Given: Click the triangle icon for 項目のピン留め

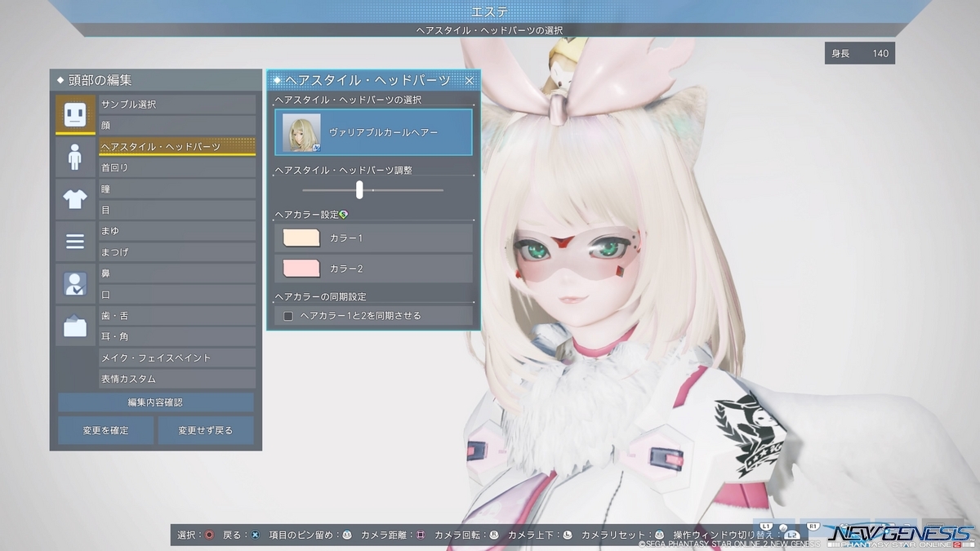Looking at the screenshot, I should tap(346, 535).
